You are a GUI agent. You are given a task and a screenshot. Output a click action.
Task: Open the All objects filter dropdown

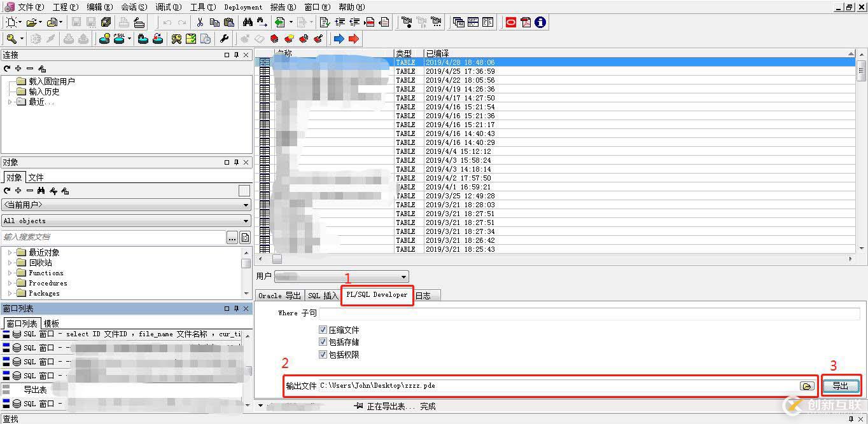click(x=126, y=221)
